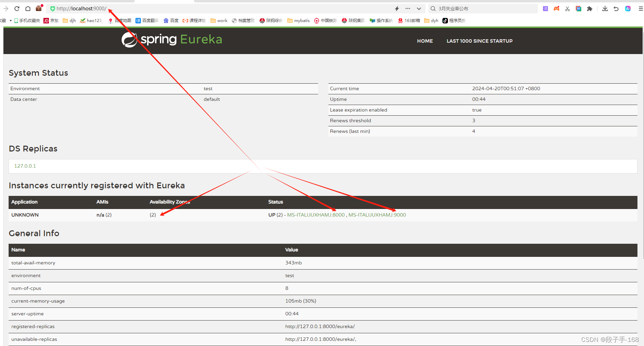Open the 163邮箱 bookmark
This screenshot has height=346, width=644.
409,21
